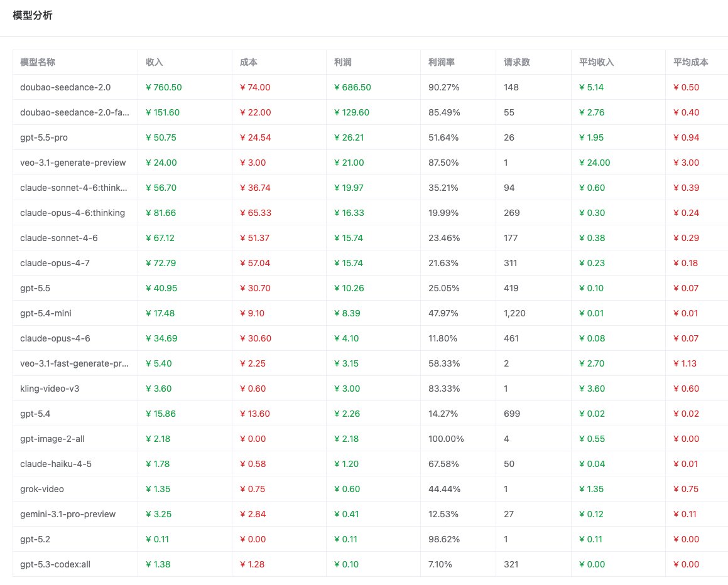
Task: Click the request count 269
Action: (x=512, y=213)
